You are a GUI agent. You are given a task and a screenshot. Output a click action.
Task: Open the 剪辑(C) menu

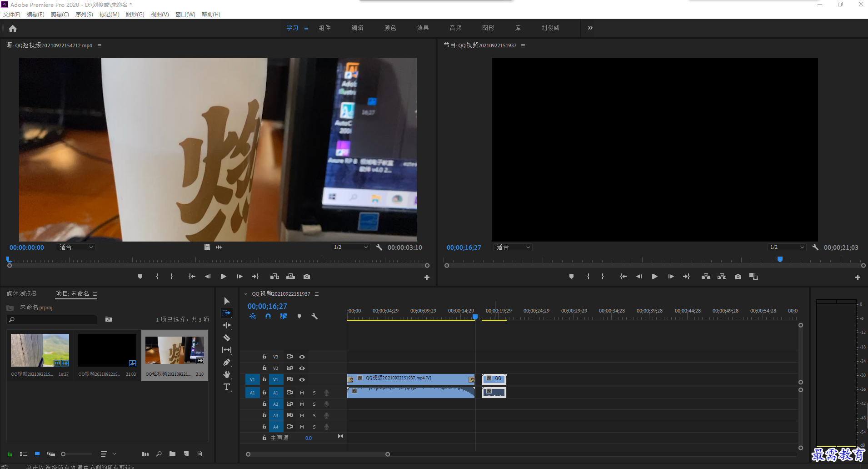[x=60, y=15]
